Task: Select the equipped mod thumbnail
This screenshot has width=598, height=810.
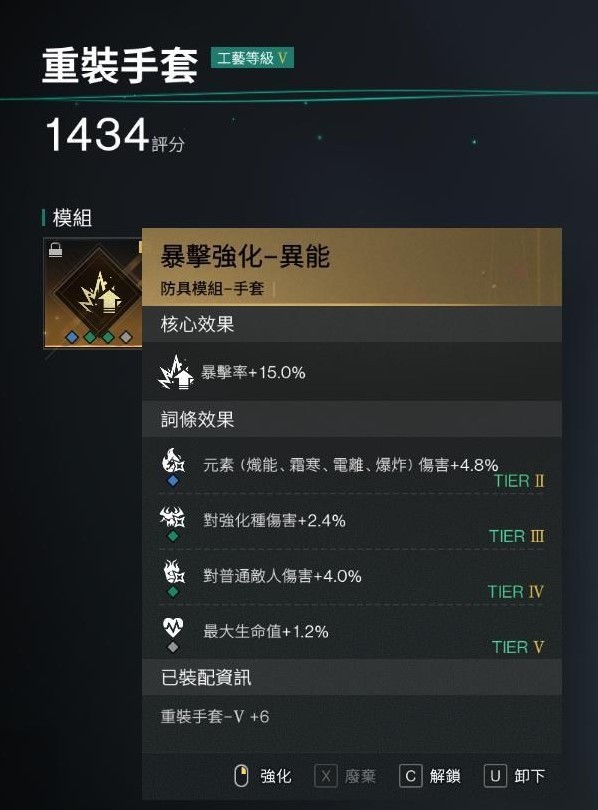Action: [x=93, y=292]
